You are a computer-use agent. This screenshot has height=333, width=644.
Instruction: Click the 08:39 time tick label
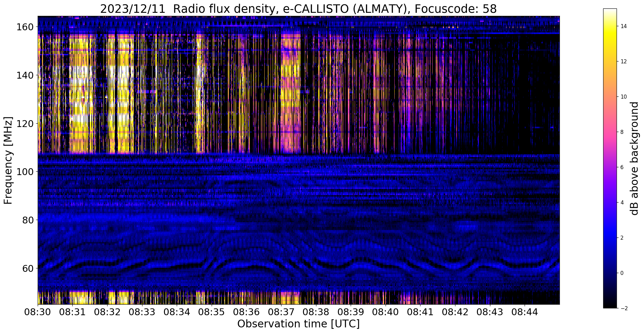tap(351, 312)
